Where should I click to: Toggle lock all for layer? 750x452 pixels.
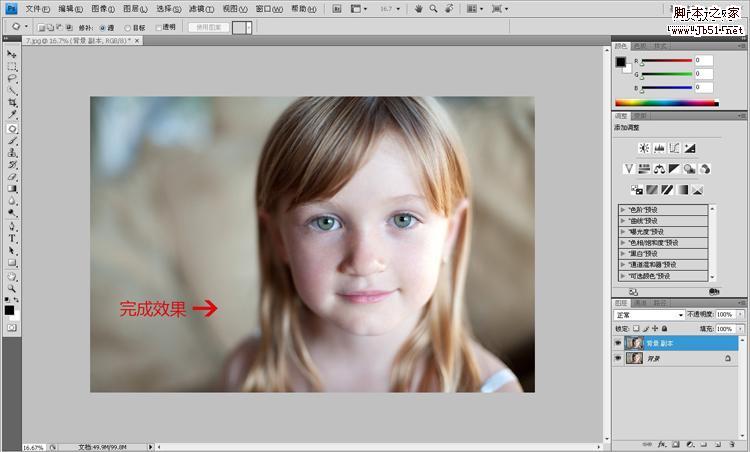[664, 329]
